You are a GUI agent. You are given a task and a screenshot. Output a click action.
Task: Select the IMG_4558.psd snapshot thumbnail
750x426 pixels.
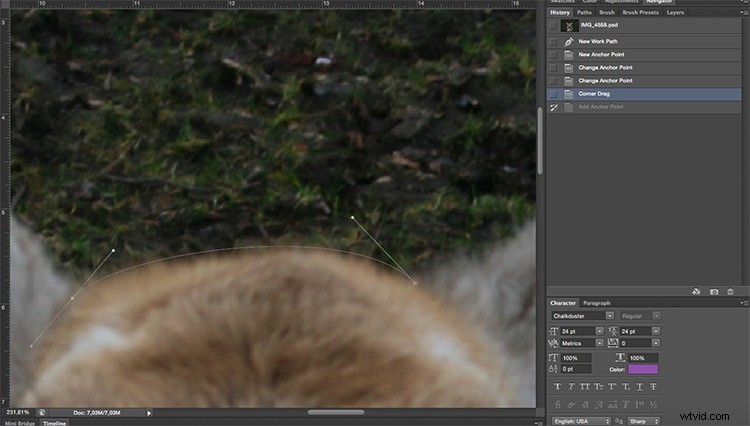pos(569,25)
